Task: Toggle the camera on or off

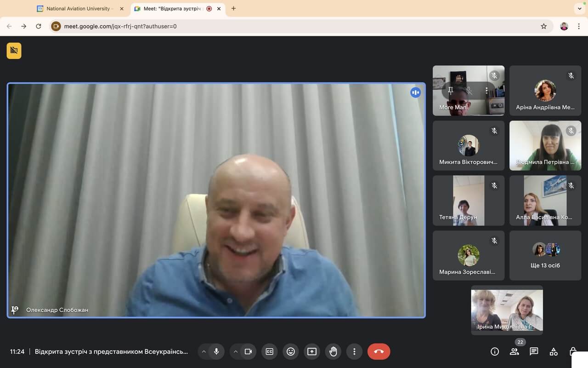Action: pos(248,351)
